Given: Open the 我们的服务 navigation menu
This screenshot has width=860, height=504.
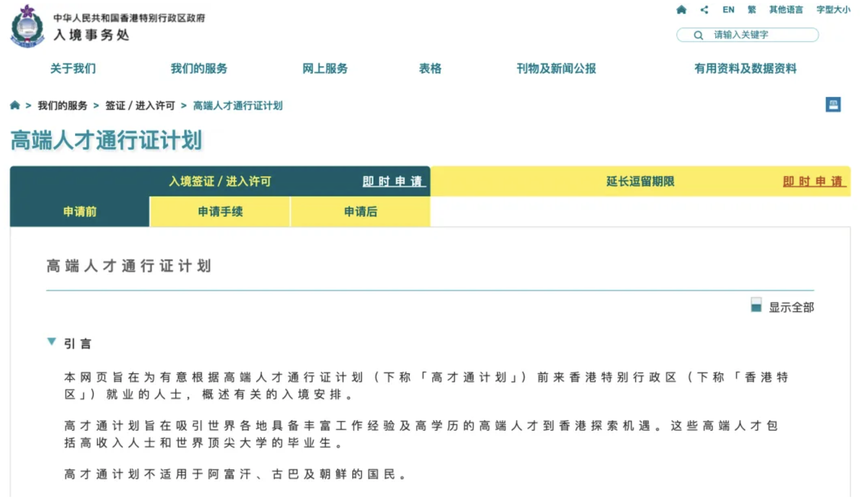Looking at the screenshot, I should pos(199,68).
